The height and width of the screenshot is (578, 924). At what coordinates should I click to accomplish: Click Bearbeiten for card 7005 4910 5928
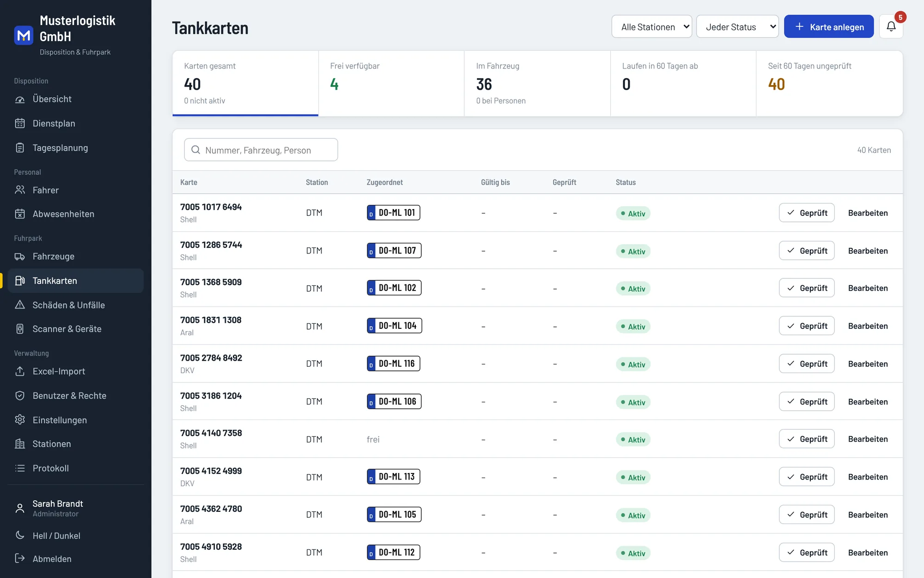click(x=868, y=553)
